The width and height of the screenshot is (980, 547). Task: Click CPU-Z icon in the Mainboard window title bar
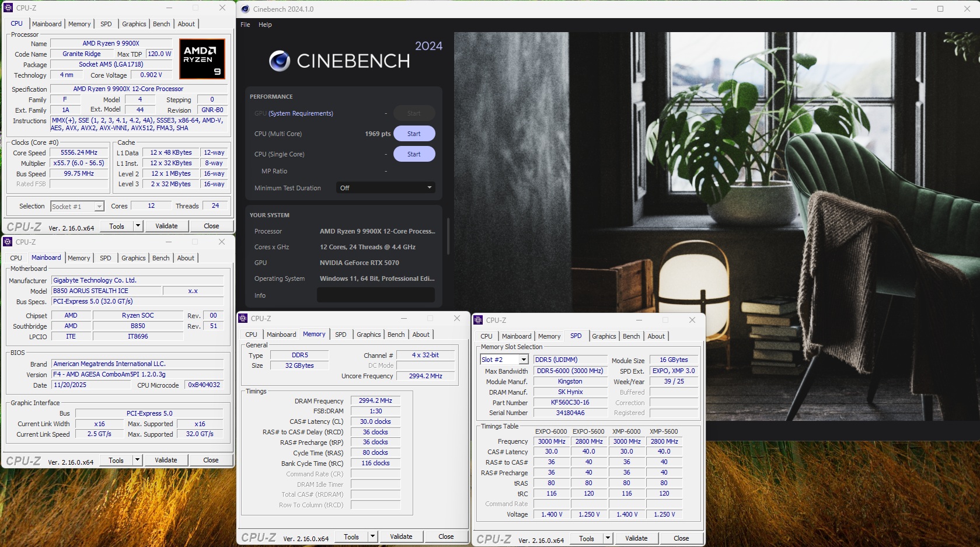tap(8, 242)
